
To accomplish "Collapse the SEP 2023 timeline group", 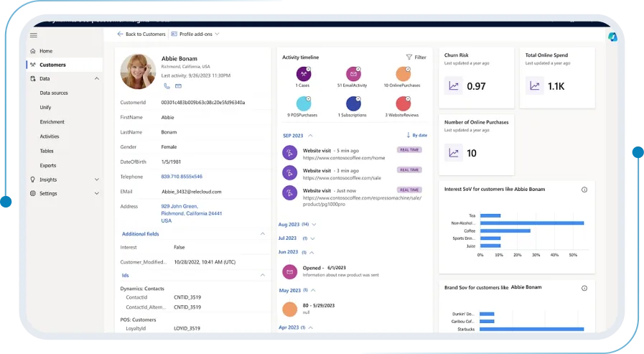I will tap(310, 136).
